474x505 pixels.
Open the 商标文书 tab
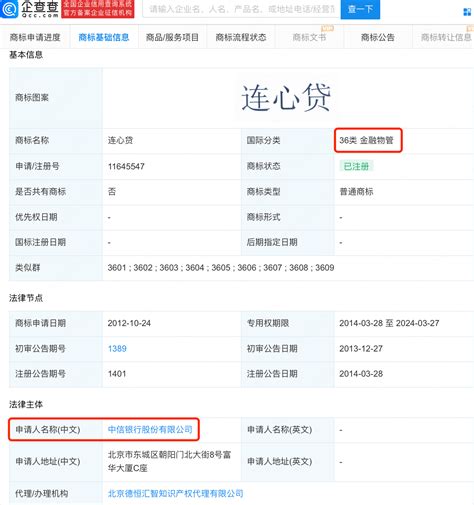pyautogui.click(x=309, y=37)
